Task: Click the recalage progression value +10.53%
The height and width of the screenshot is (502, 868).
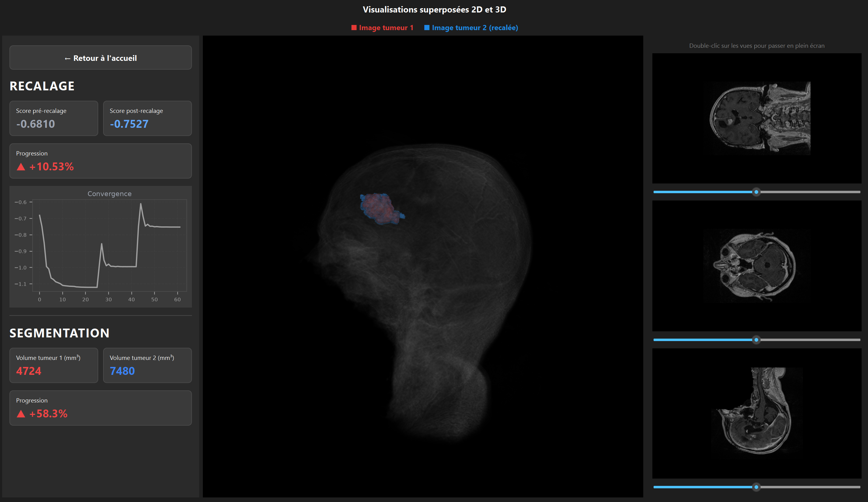Action: 51,167
